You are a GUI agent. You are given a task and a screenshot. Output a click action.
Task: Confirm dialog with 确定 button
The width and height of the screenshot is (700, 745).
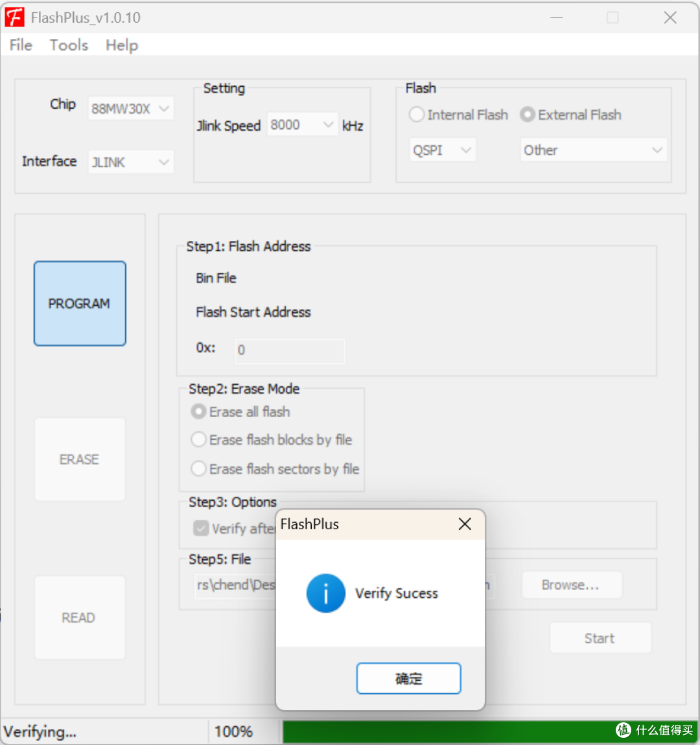click(x=409, y=678)
